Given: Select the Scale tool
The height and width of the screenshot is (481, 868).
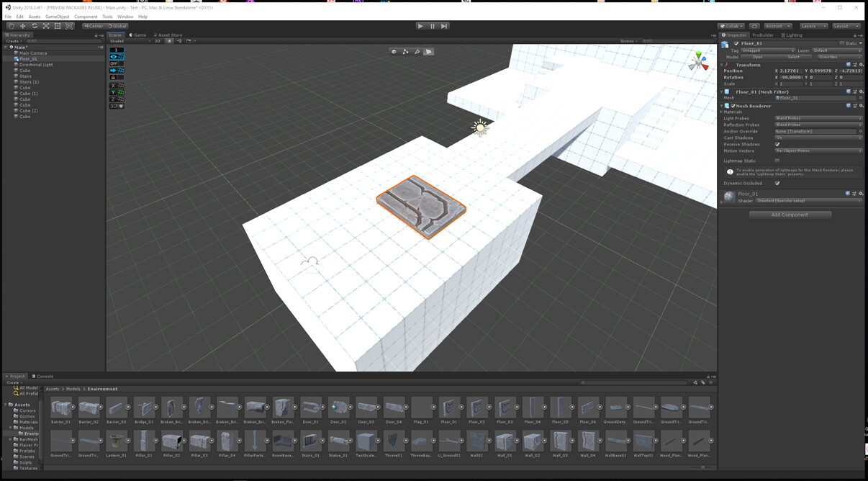Looking at the screenshot, I should click(46, 27).
